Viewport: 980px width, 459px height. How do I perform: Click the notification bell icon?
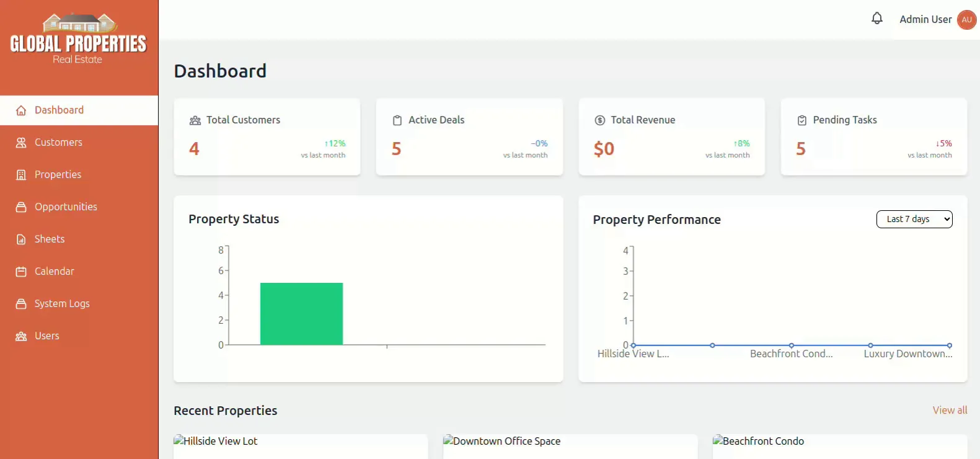[x=876, y=19]
